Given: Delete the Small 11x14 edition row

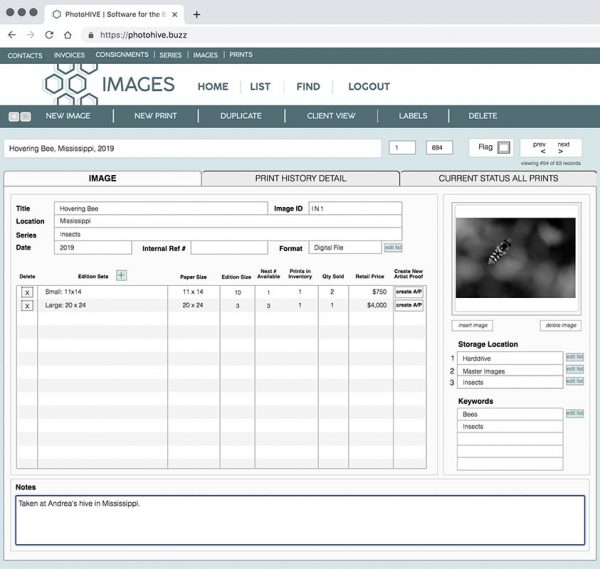Looking at the screenshot, I should click(27, 292).
